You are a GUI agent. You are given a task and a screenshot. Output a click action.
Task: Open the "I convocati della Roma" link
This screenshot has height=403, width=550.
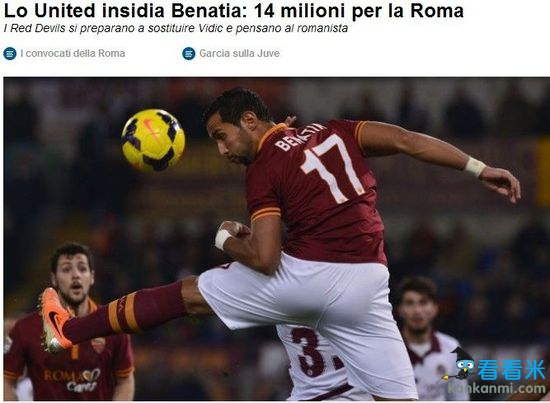tap(73, 53)
